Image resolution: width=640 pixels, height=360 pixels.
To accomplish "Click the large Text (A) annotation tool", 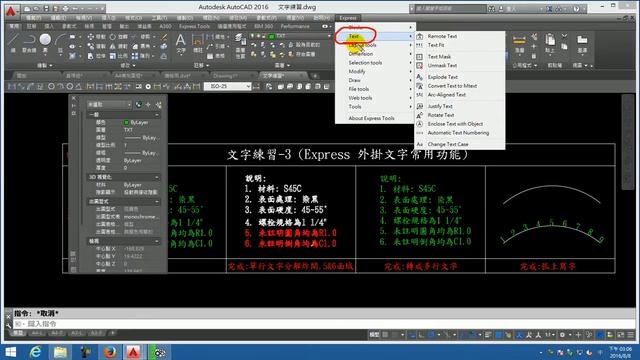I will click(180, 43).
